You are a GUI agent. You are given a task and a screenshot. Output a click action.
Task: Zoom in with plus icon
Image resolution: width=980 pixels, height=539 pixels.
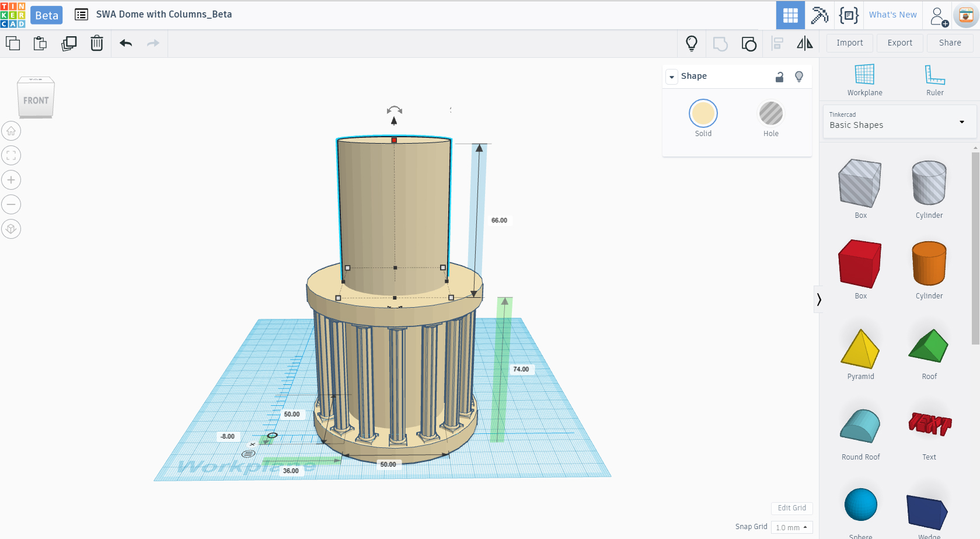(x=11, y=180)
